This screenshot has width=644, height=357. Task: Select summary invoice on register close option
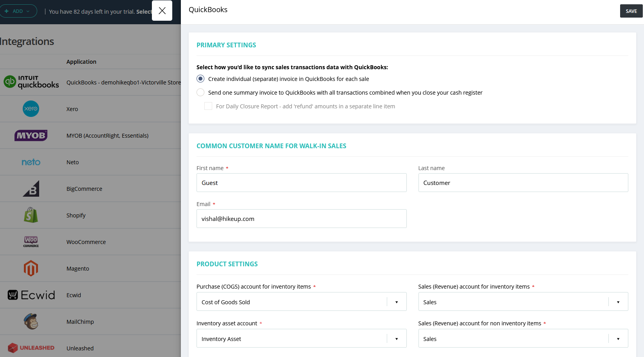200,92
